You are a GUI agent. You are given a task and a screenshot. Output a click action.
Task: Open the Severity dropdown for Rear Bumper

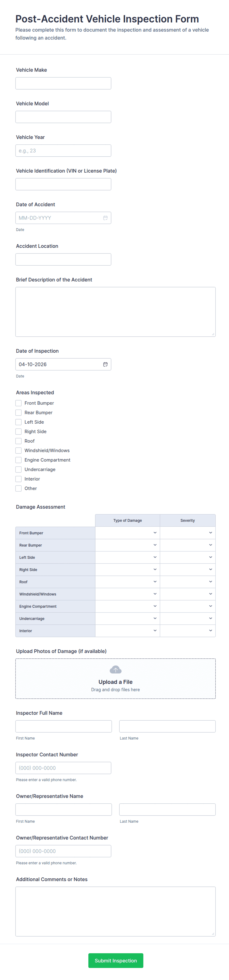[x=211, y=545]
